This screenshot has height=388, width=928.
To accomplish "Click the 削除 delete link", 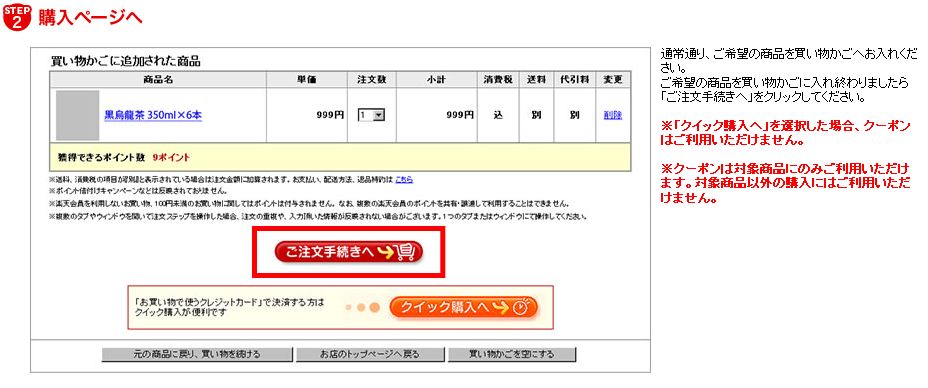I will click(x=613, y=115).
